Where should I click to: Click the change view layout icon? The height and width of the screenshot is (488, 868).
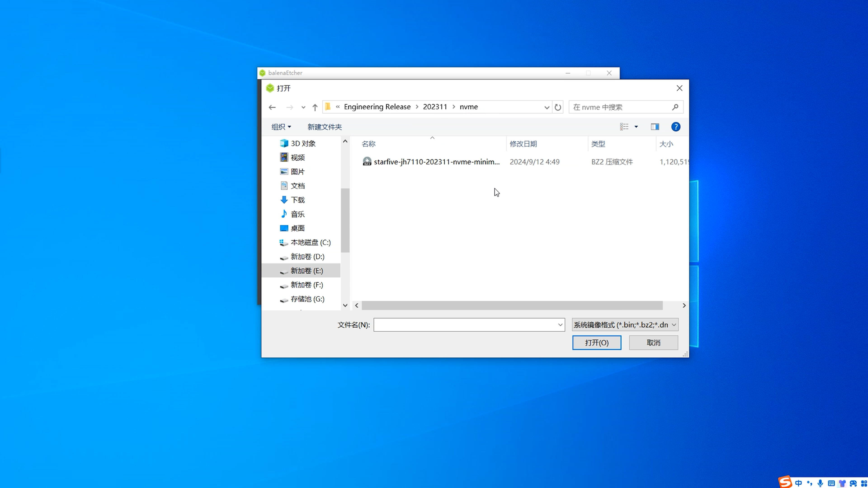coord(624,127)
